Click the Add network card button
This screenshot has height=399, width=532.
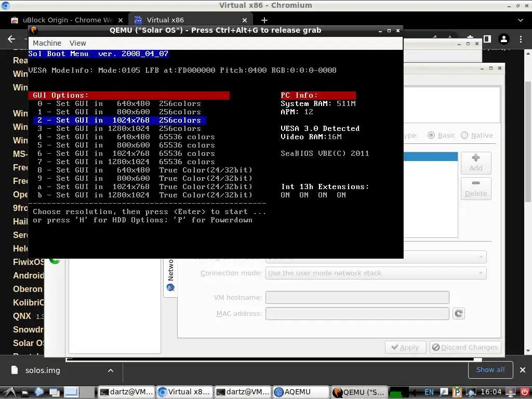pyautogui.click(x=476, y=163)
